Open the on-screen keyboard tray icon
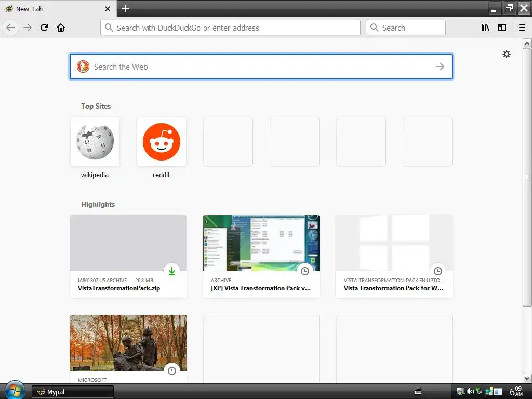Screen dimensions: 532x399 pyautogui.click(x=418, y=392)
